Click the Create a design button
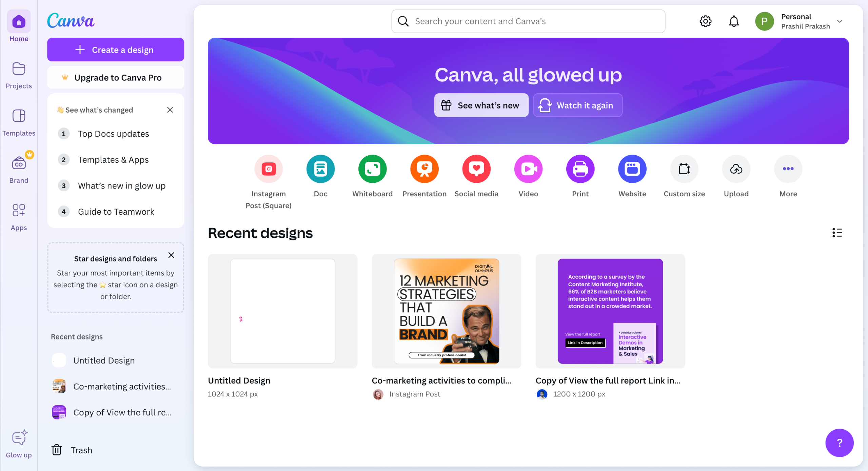 pos(116,50)
